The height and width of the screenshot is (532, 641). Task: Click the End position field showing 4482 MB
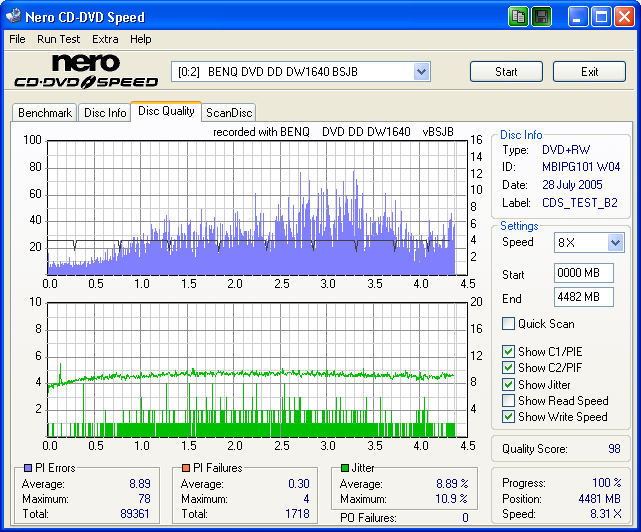pos(583,297)
